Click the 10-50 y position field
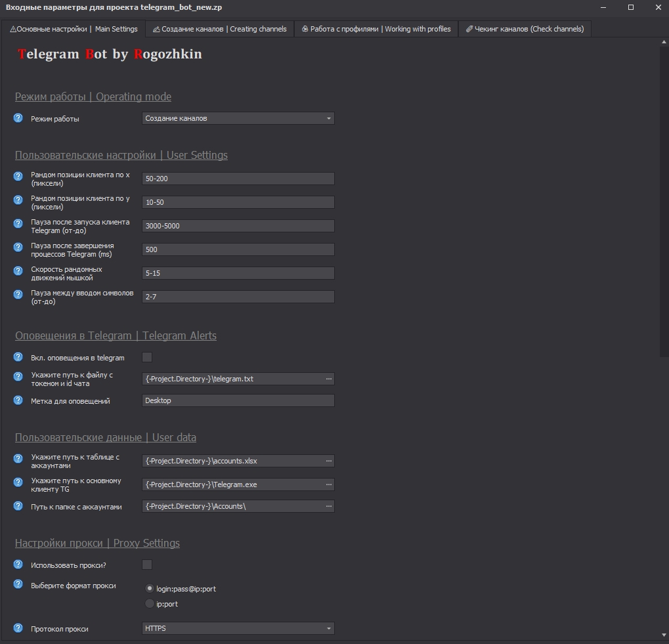Viewport: 669px width, 644px height. tap(238, 202)
